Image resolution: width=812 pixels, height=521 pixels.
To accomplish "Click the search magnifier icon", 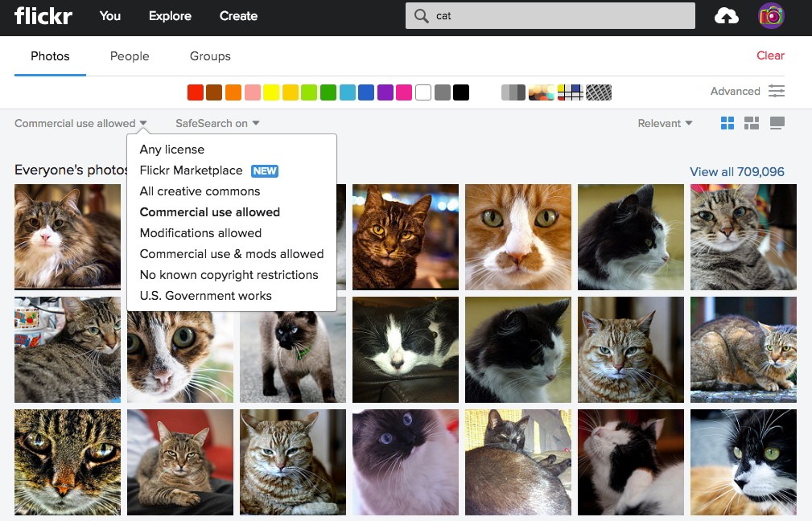I will pos(422,16).
